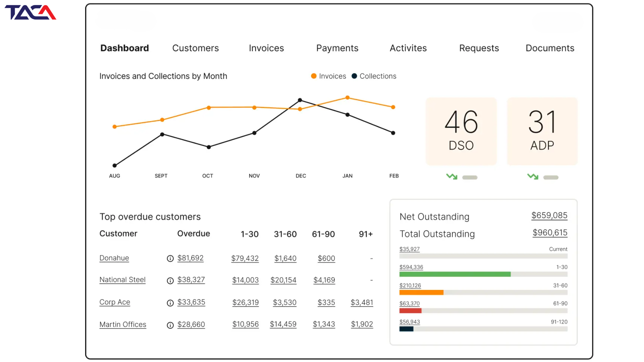Click the Overdue column header
The width and height of the screenshot is (644, 362).
point(194,234)
